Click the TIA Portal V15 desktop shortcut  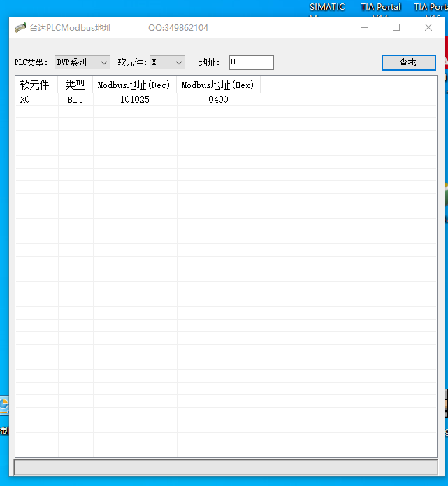[x=431, y=8]
